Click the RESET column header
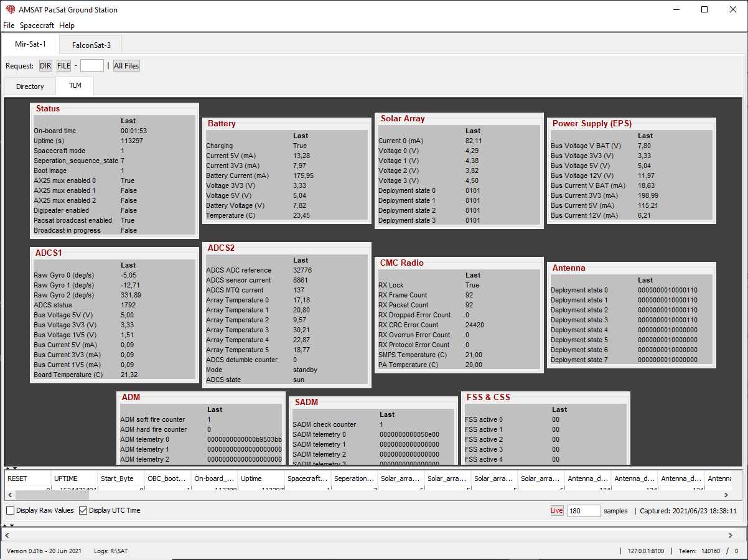Screen dimensions: 748x560 [27, 478]
